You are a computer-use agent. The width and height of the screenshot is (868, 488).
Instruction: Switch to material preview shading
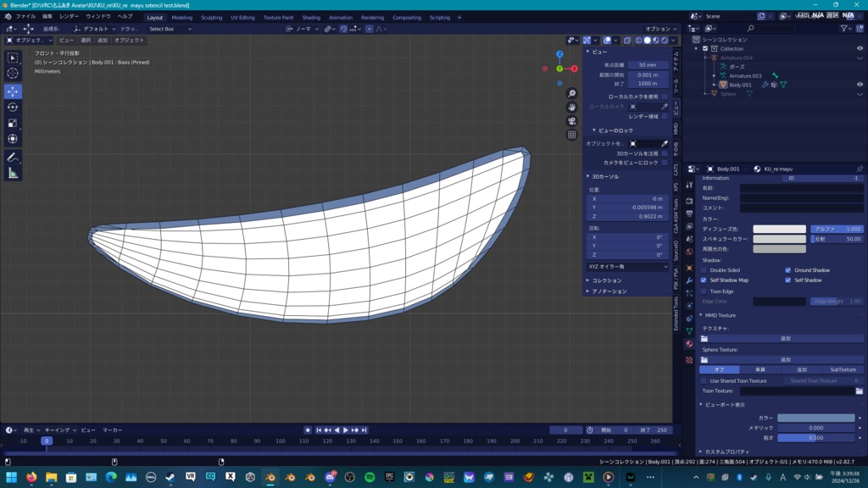click(656, 41)
